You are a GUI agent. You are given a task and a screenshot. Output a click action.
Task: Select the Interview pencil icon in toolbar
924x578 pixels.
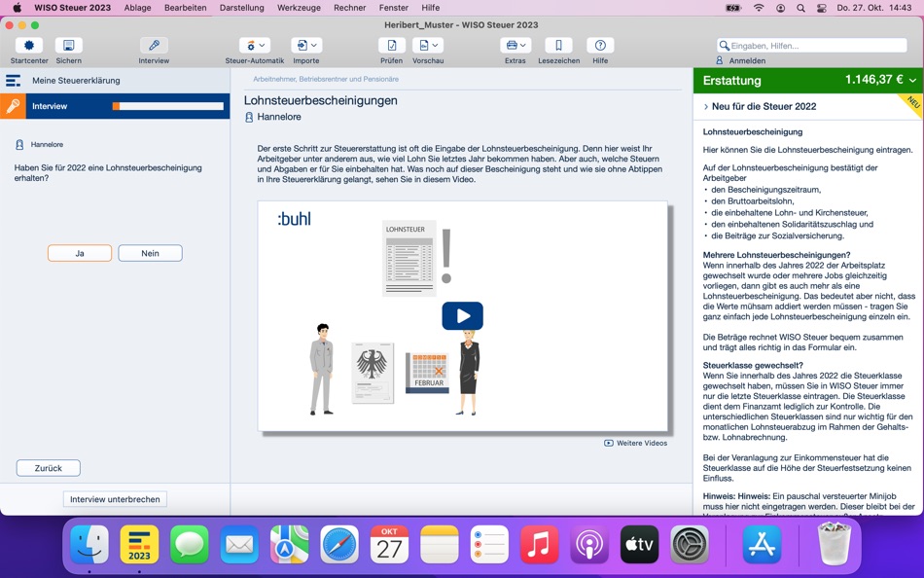154,46
